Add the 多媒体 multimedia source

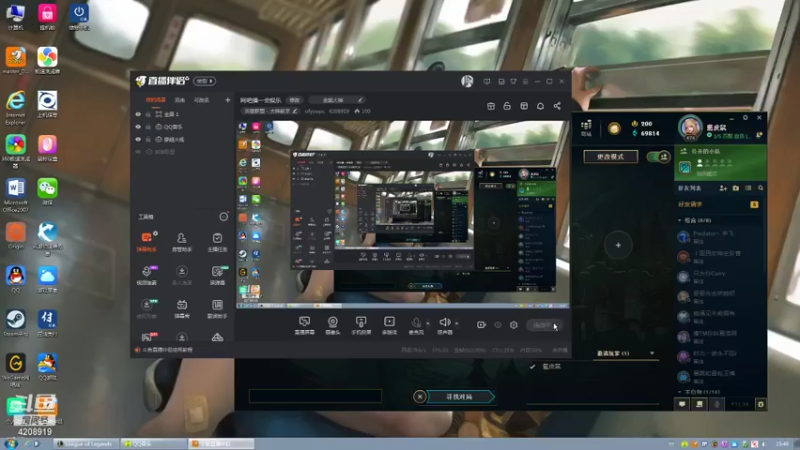coord(389,325)
